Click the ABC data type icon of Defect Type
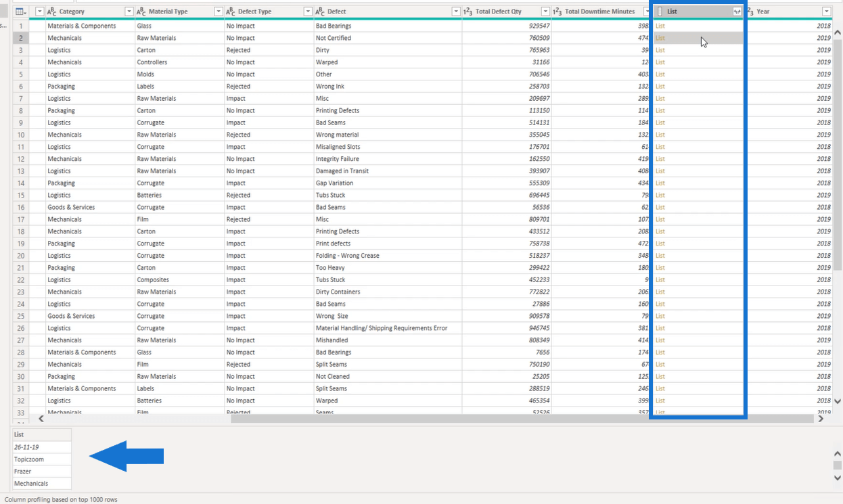 (230, 12)
